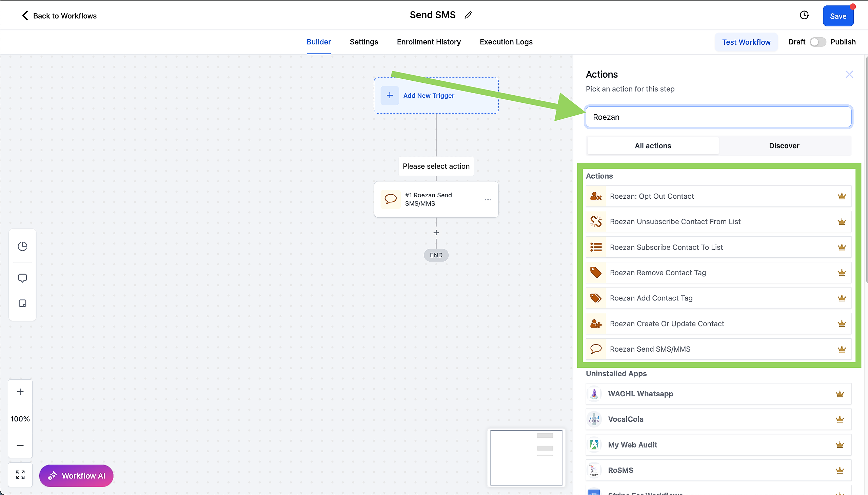This screenshot has width=868, height=495.
Task: Zoom out with the minus button
Action: [x=20, y=446]
